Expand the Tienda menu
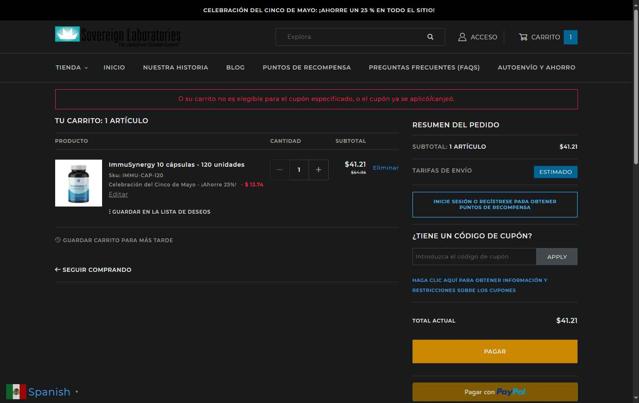 (72, 68)
